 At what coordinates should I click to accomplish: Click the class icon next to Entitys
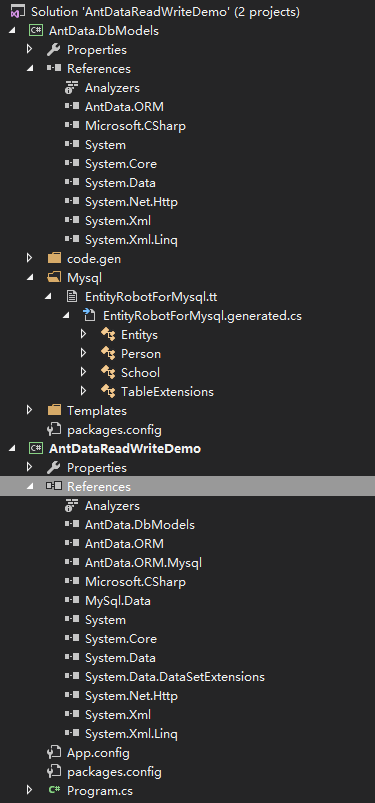click(x=108, y=335)
